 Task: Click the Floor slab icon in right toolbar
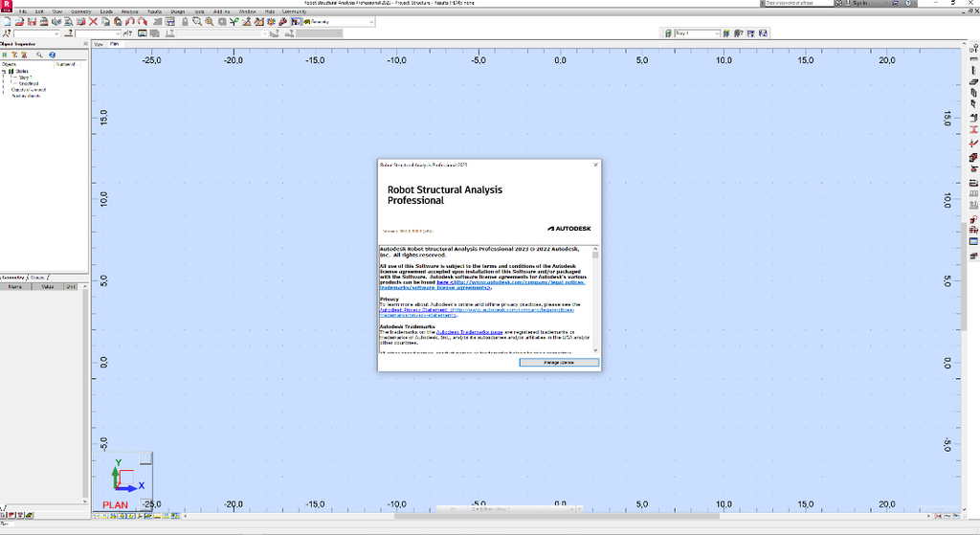pyautogui.click(x=973, y=82)
